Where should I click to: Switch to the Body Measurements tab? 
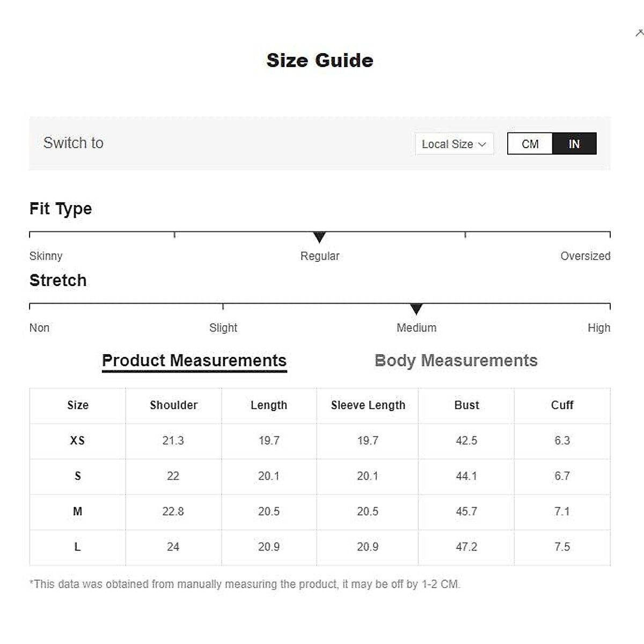tap(456, 361)
